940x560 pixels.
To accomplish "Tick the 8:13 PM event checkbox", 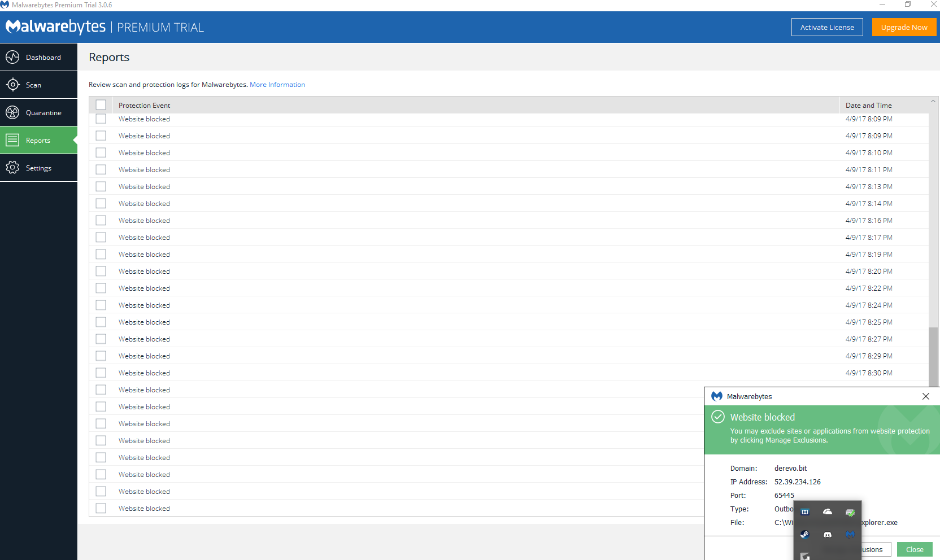I will [x=101, y=186].
